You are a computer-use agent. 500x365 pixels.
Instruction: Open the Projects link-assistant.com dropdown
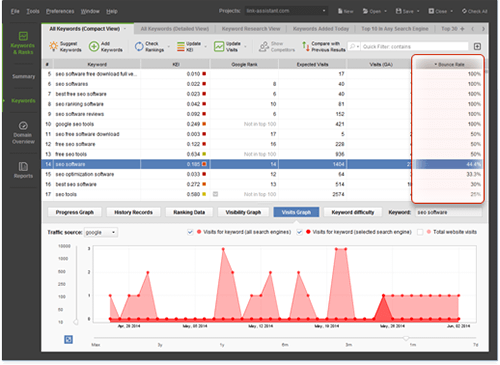286,11
